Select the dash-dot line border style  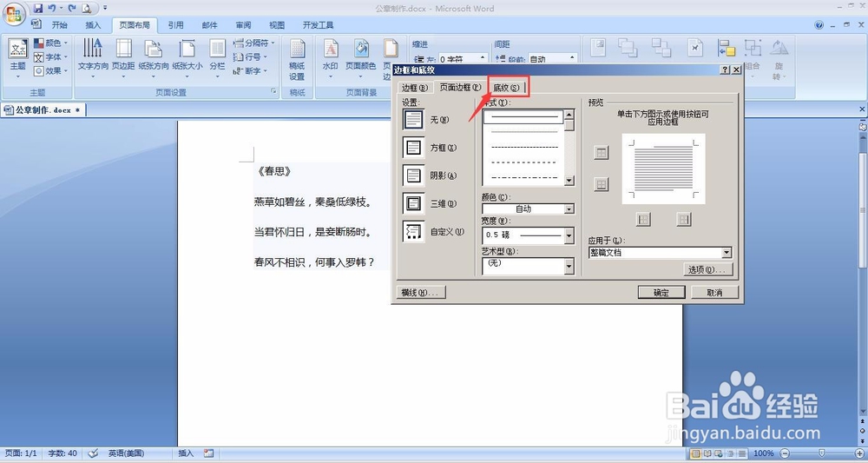[523, 178]
